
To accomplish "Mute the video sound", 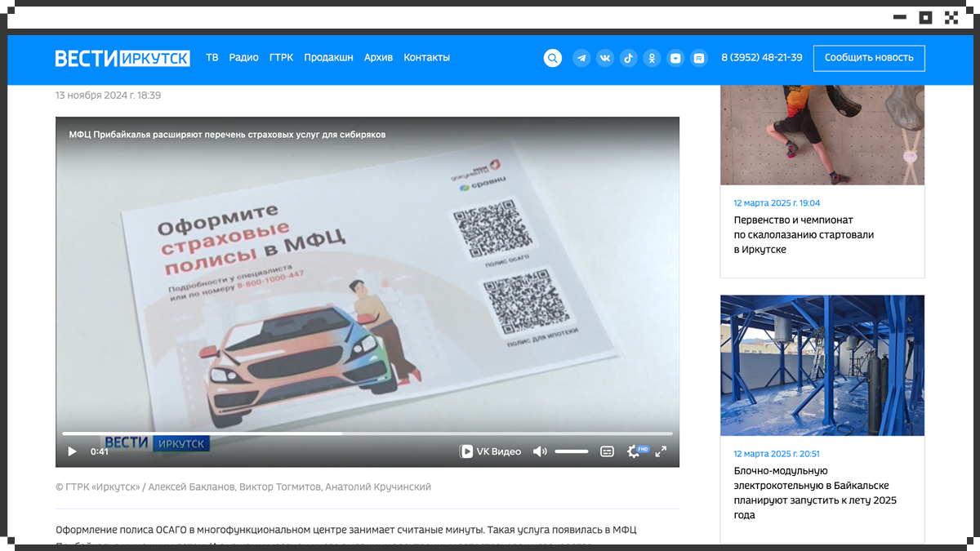I will coord(540,451).
